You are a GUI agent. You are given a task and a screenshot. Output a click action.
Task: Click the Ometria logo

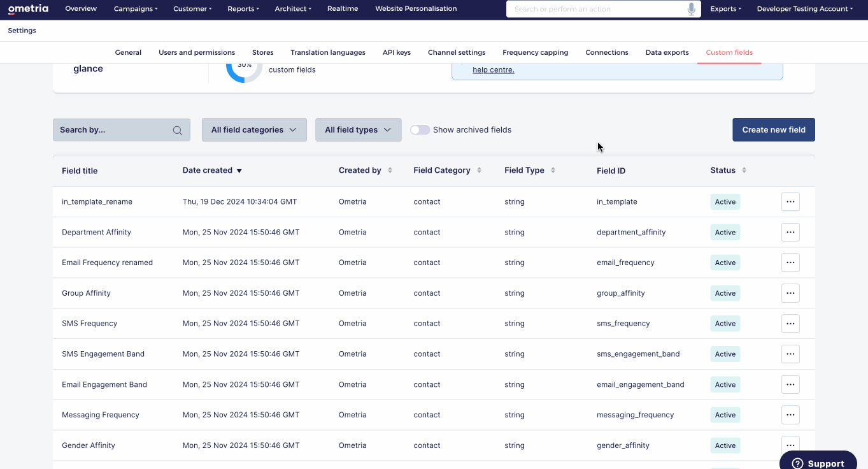(28, 9)
